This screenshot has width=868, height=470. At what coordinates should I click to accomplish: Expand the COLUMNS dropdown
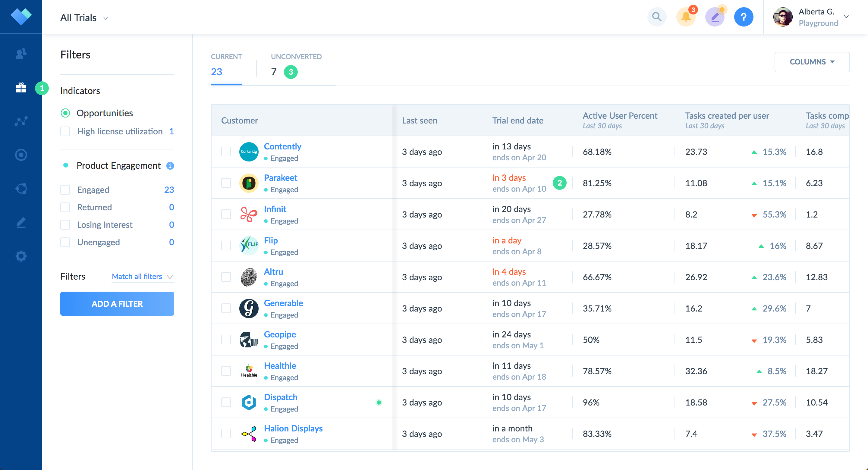(x=812, y=62)
